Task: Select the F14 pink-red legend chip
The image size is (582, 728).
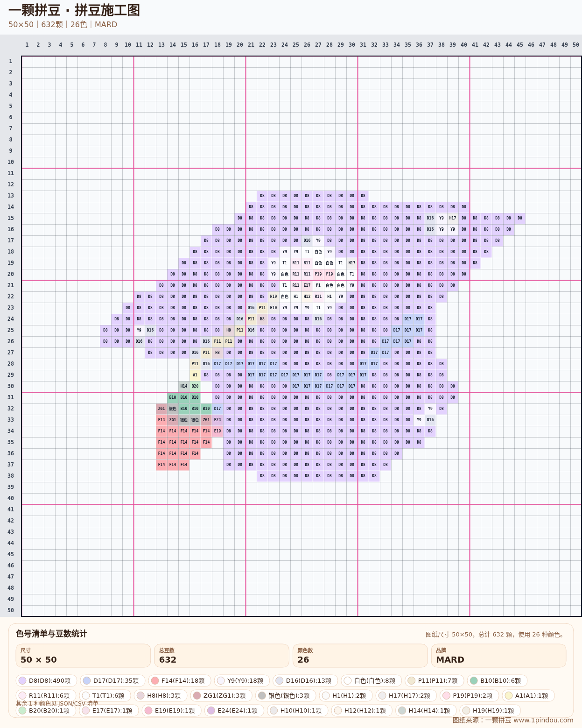Action: pos(180,681)
